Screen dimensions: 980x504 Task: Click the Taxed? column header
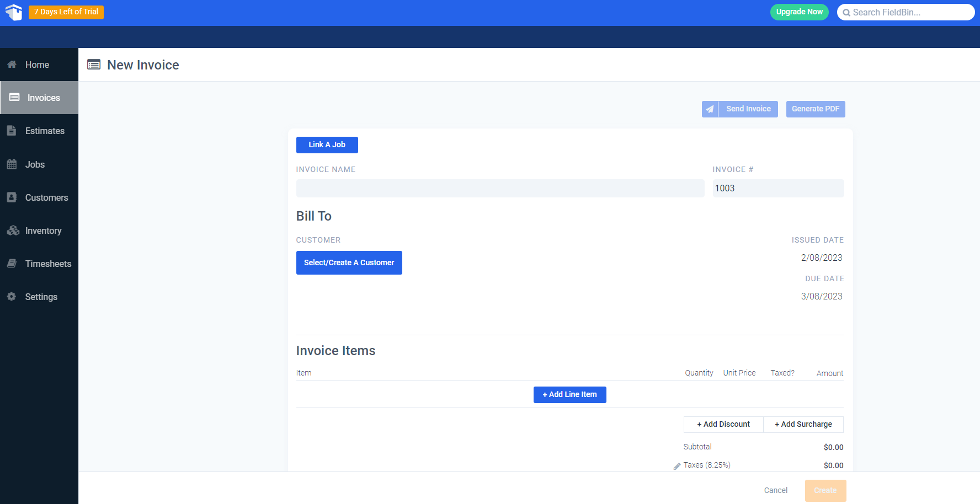pos(782,373)
